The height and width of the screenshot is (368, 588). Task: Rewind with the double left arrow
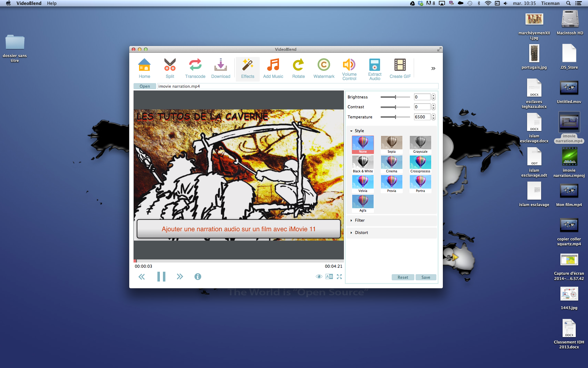click(x=141, y=277)
